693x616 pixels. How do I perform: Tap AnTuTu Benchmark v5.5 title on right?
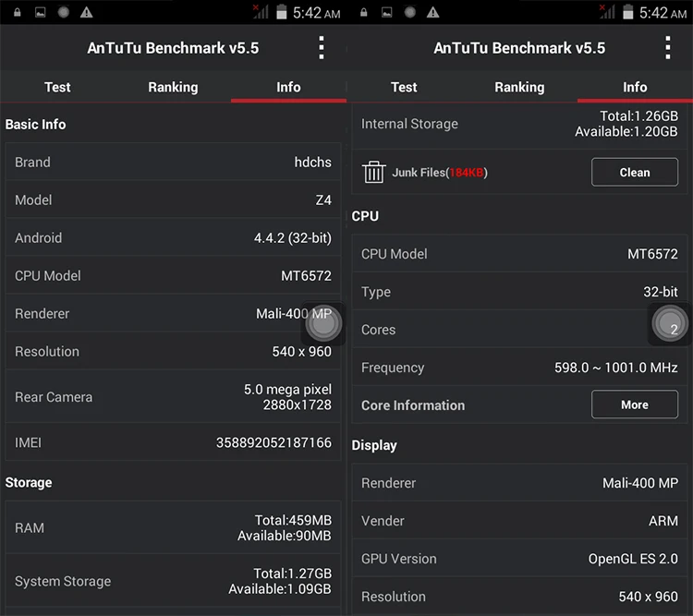pos(519,48)
